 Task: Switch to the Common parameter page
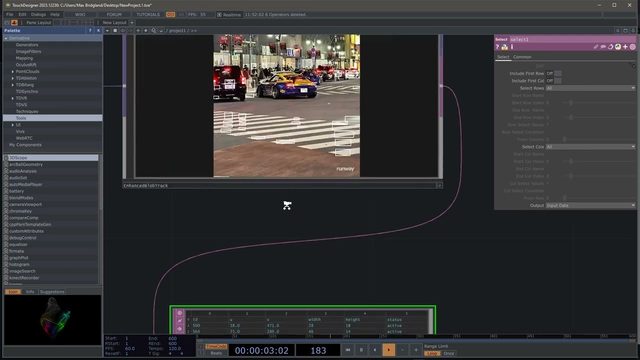point(522,57)
